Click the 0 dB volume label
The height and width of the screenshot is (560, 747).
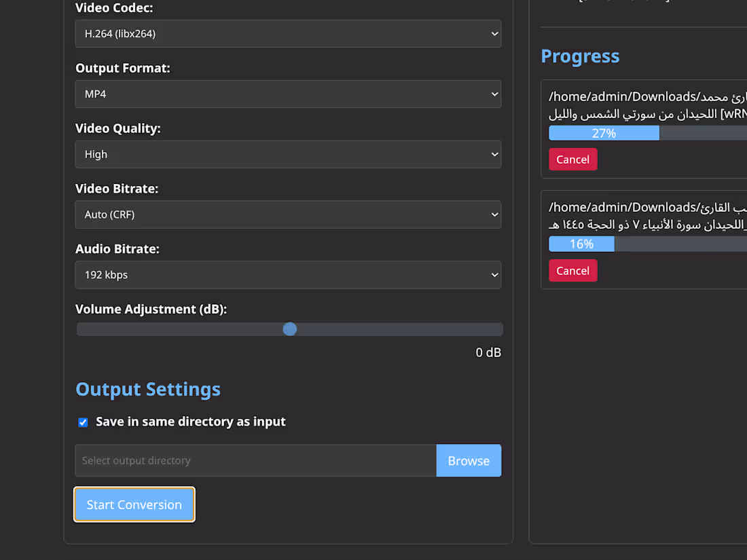pos(488,352)
